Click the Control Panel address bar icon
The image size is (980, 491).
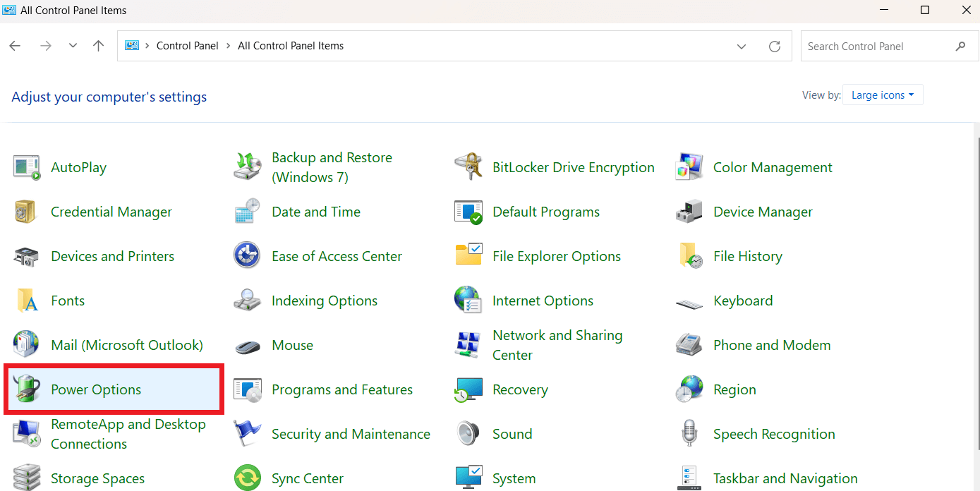pyautogui.click(x=132, y=46)
